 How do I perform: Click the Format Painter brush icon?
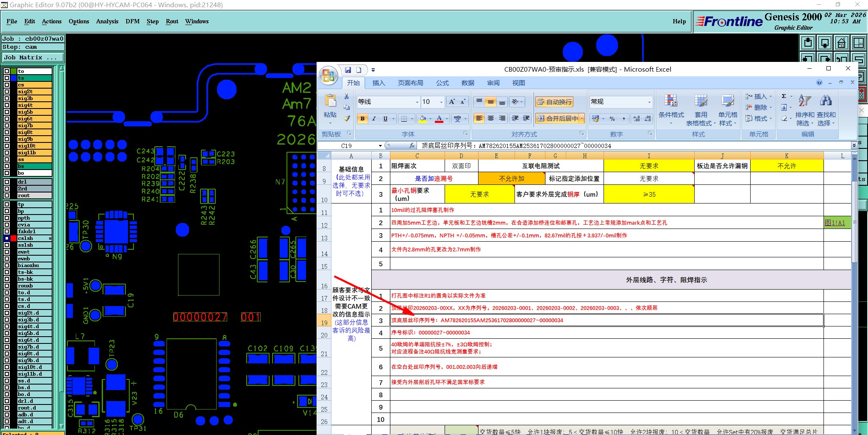[347, 119]
